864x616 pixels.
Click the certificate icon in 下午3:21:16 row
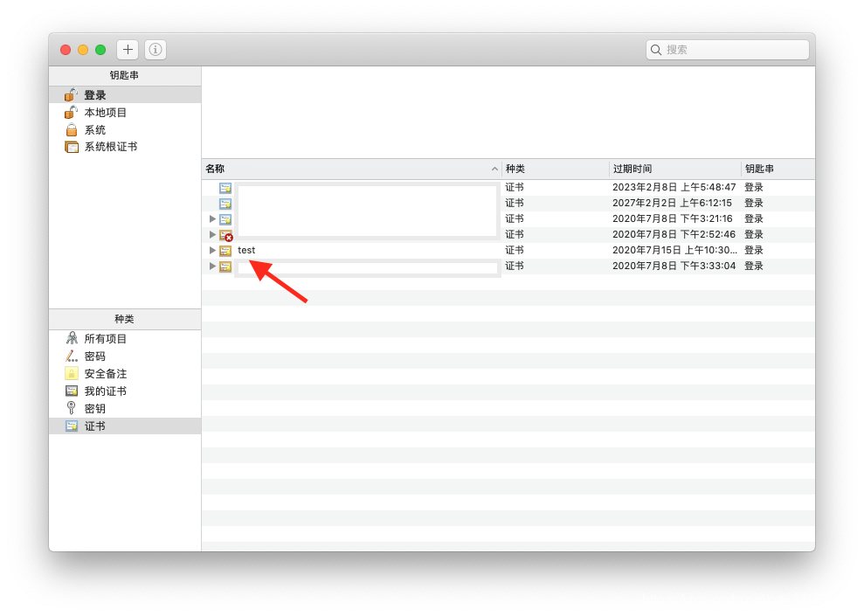pyautogui.click(x=225, y=219)
